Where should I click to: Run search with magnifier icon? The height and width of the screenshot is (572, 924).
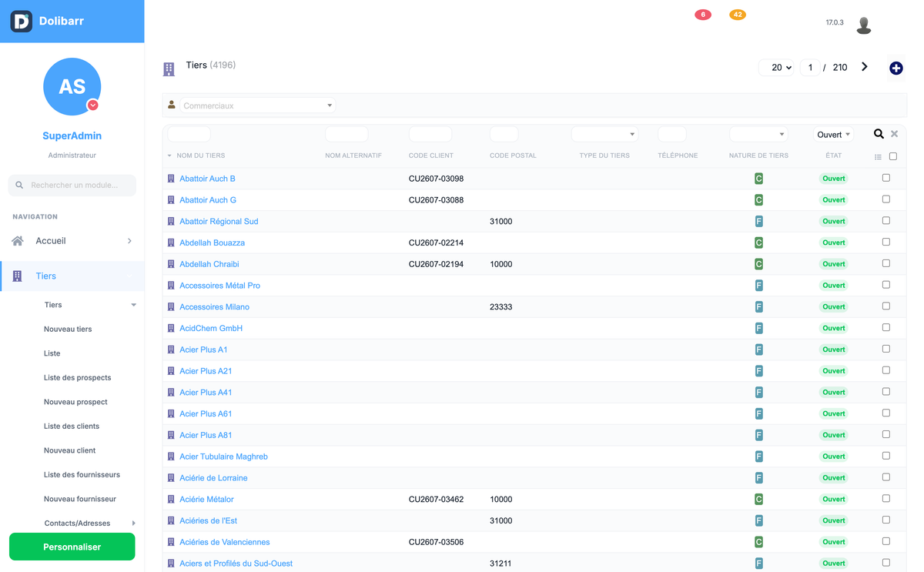click(879, 134)
